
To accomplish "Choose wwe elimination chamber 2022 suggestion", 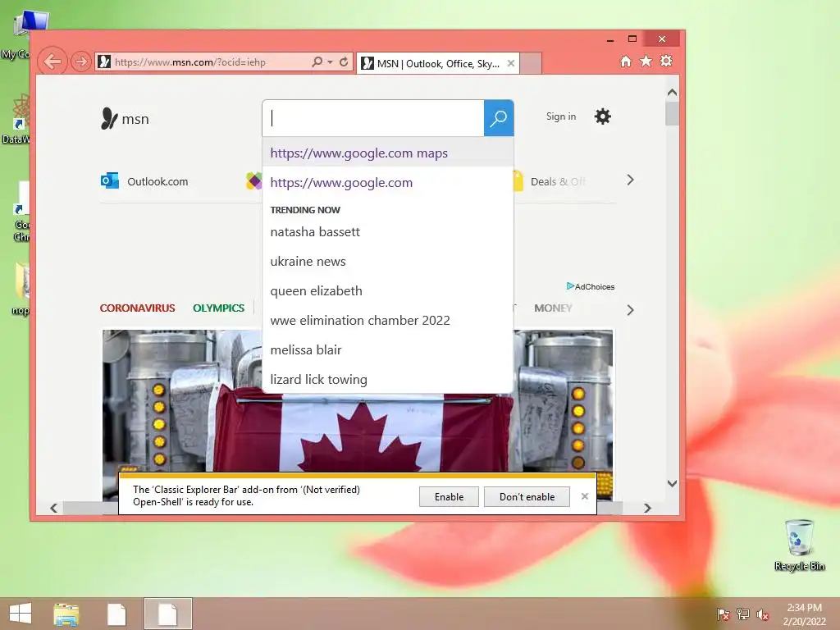I will point(388,320).
